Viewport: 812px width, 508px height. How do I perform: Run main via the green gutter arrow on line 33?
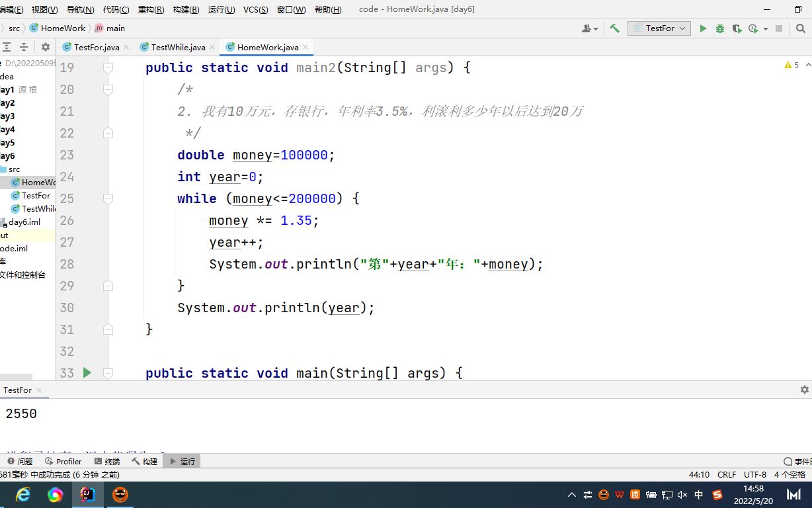[87, 372]
